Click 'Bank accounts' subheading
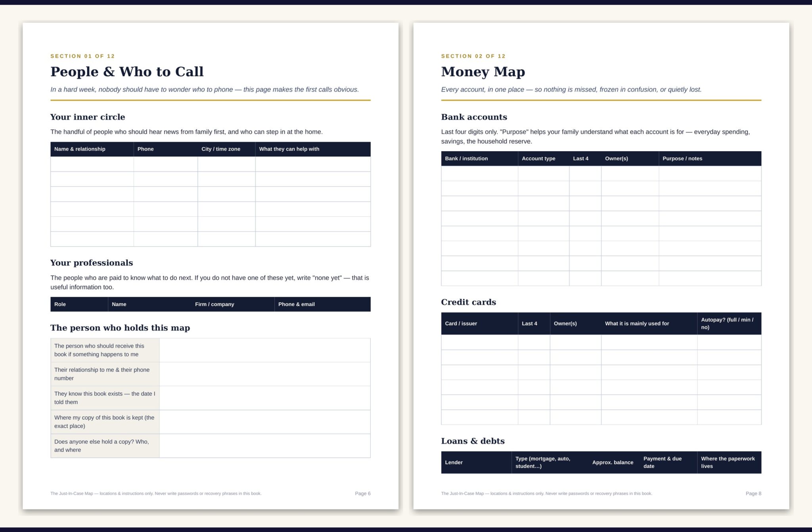 [474, 117]
